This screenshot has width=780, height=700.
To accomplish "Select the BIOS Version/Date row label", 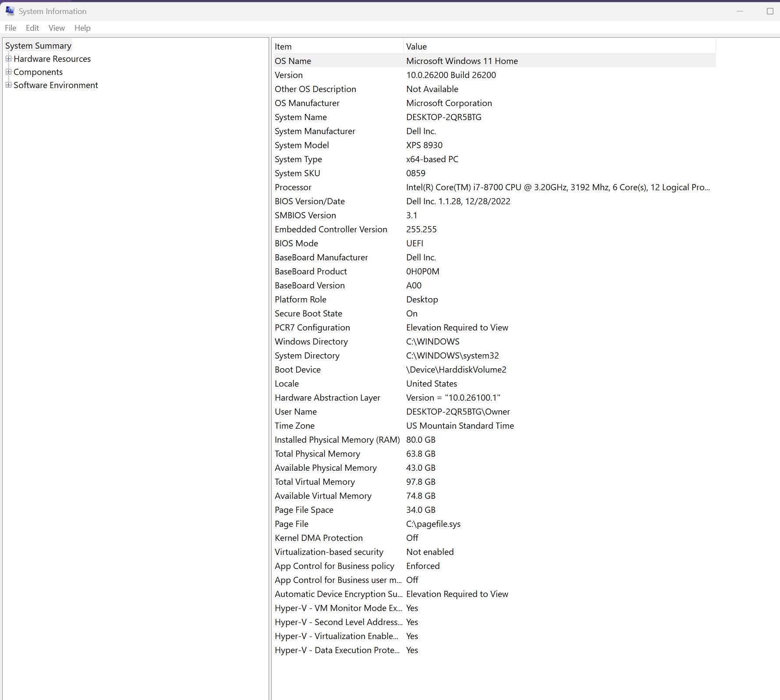I will (309, 201).
